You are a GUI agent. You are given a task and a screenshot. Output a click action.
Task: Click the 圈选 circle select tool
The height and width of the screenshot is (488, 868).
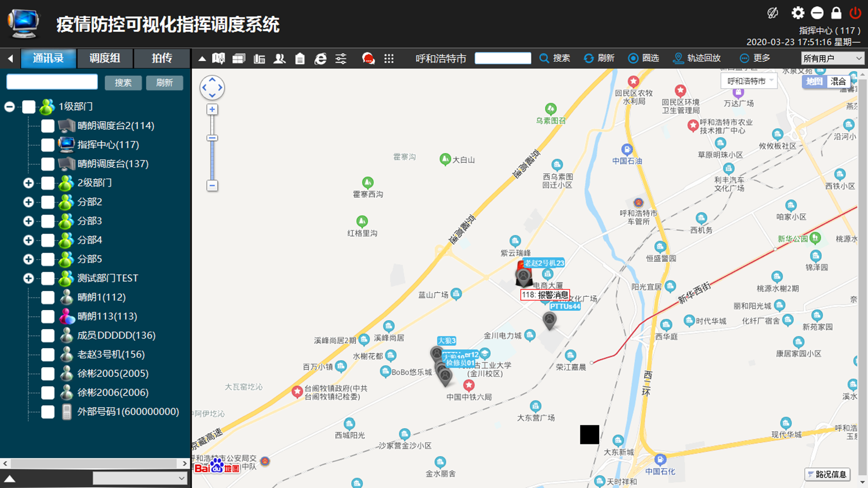pos(644,58)
